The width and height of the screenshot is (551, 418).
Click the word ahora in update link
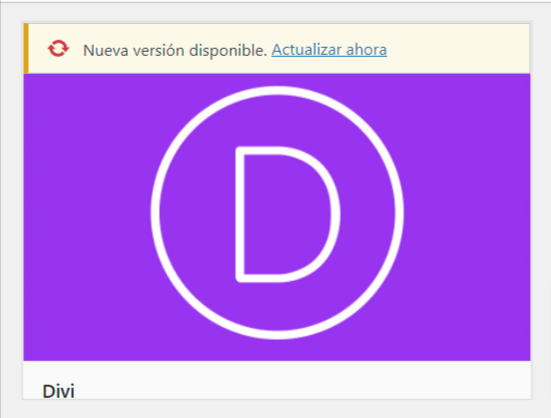pos(367,50)
